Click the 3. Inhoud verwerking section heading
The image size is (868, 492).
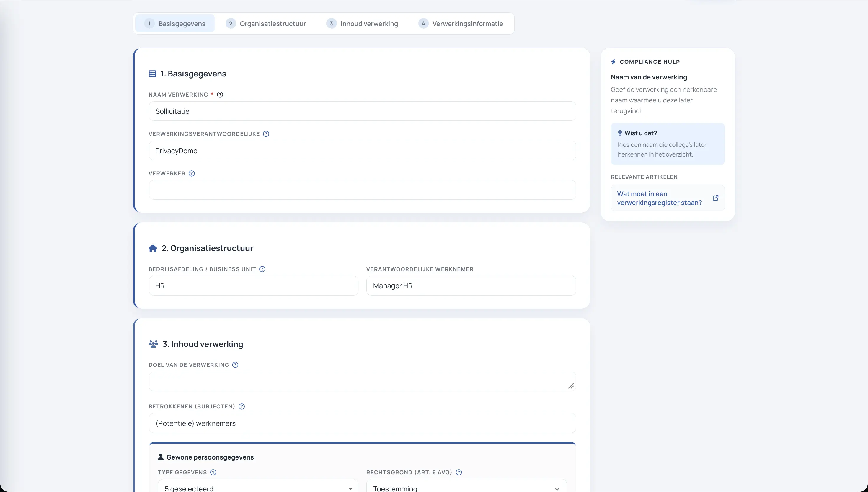click(203, 344)
